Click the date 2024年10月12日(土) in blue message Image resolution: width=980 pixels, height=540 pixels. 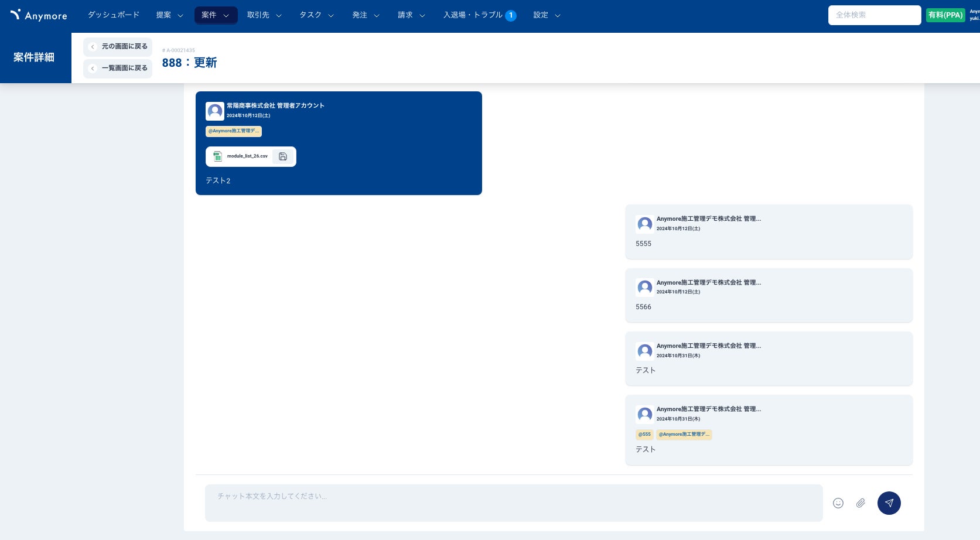click(248, 115)
